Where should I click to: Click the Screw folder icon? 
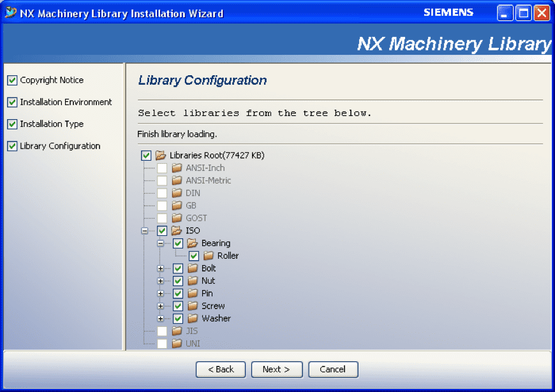(193, 306)
